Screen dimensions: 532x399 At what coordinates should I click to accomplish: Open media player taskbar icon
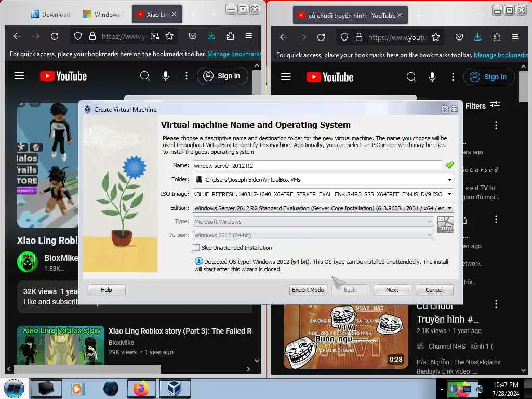pos(77,389)
